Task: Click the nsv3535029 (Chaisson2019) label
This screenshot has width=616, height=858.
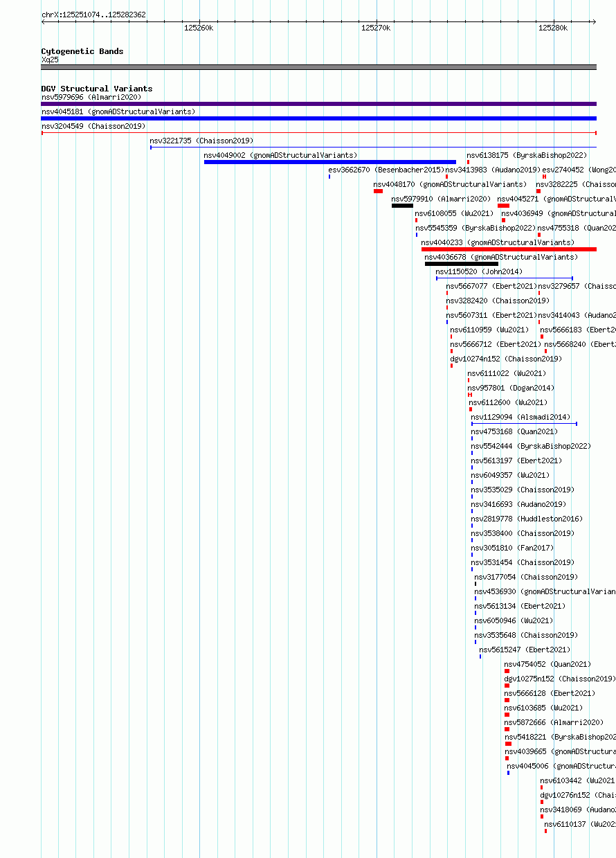Action: pyautogui.click(x=523, y=490)
